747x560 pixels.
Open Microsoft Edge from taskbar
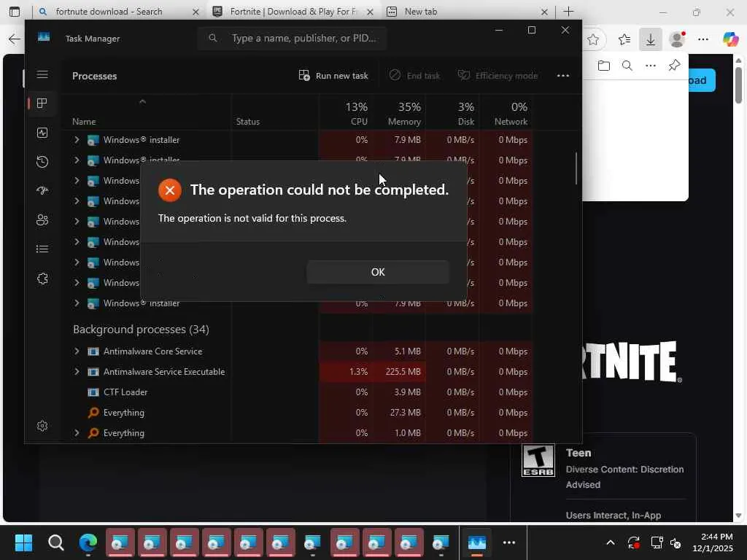pos(88,542)
